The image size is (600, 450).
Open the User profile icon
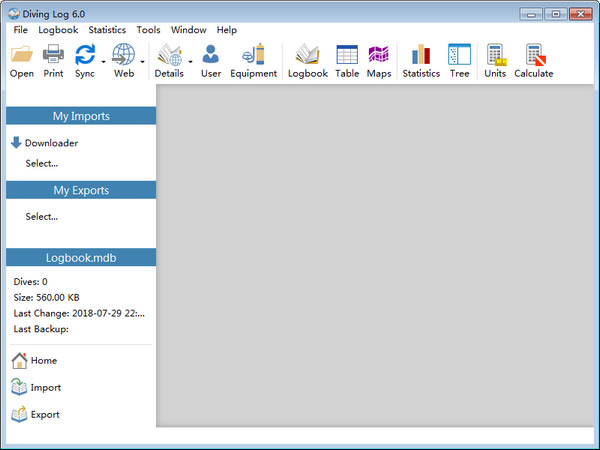click(x=211, y=56)
